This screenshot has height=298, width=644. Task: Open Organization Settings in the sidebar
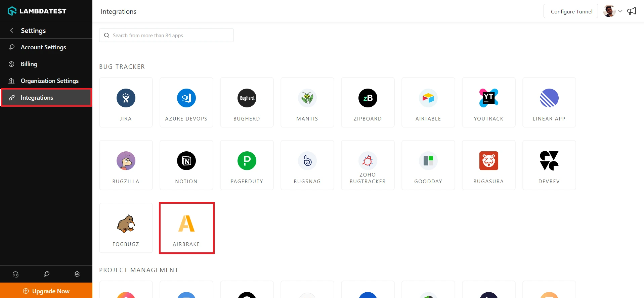[x=49, y=81]
